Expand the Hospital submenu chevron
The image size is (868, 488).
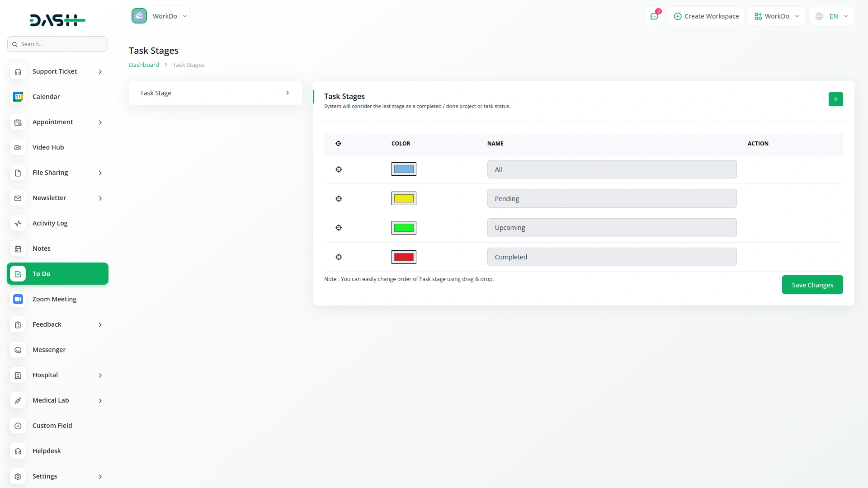(100, 375)
